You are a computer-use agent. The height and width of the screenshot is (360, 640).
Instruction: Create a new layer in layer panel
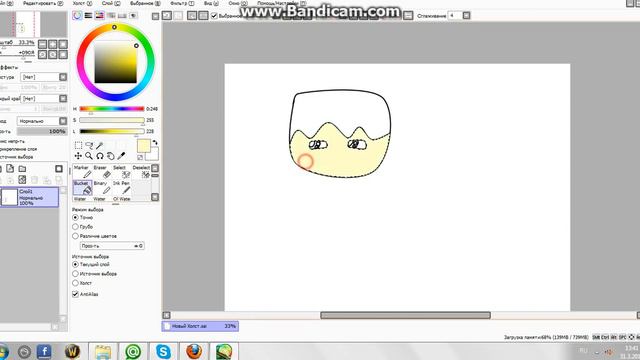click(x=10, y=169)
